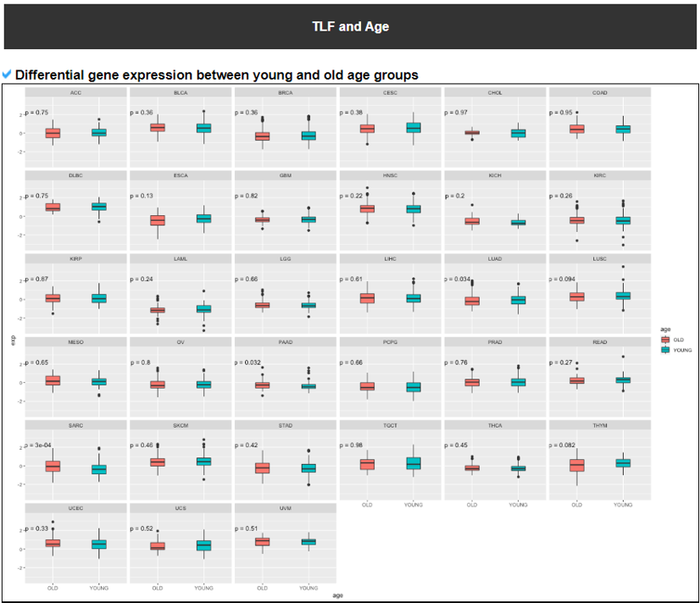Click the teal YOUNG legend swatch

point(665,349)
